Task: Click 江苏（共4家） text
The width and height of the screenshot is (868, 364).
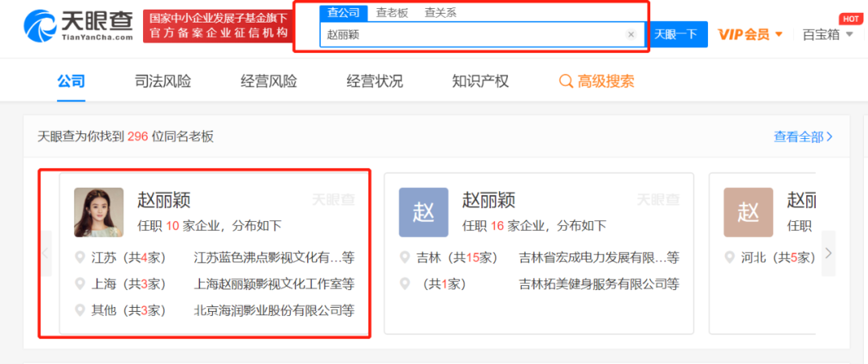Action: [129, 258]
